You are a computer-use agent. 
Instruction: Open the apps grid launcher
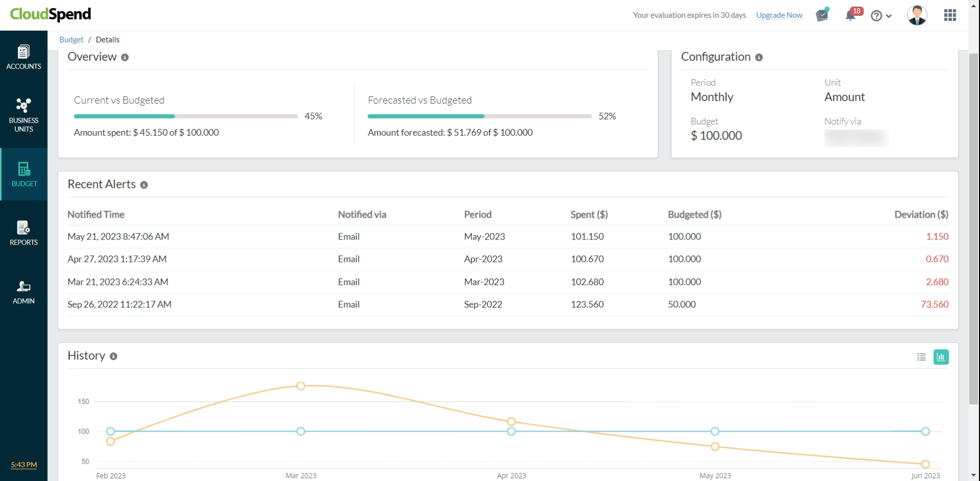click(950, 15)
